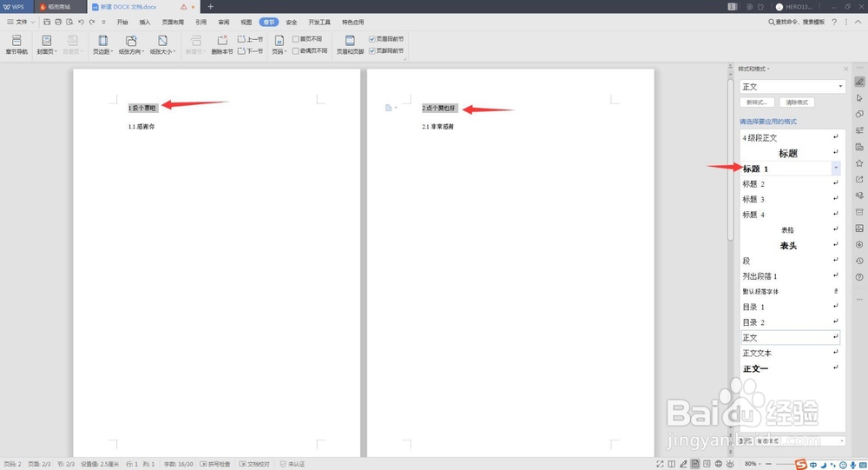Click 文档校对 in status bar

click(x=254, y=464)
